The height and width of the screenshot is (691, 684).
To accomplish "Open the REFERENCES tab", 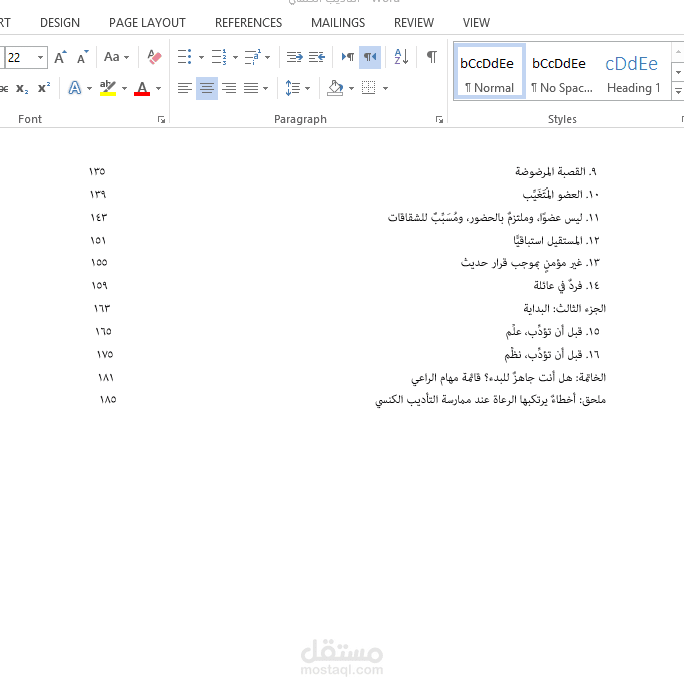I will [248, 22].
